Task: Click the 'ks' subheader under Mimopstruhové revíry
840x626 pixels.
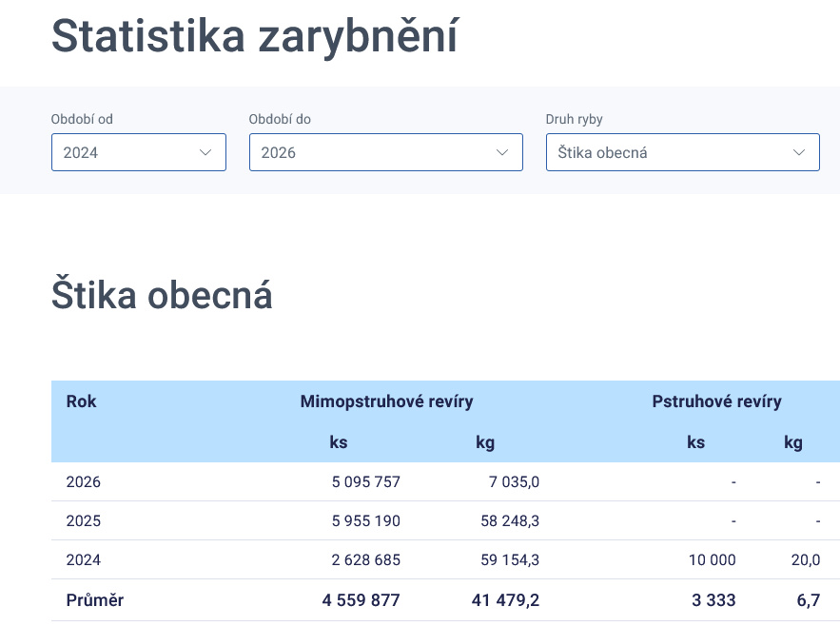Action: [x=338, y=442]
